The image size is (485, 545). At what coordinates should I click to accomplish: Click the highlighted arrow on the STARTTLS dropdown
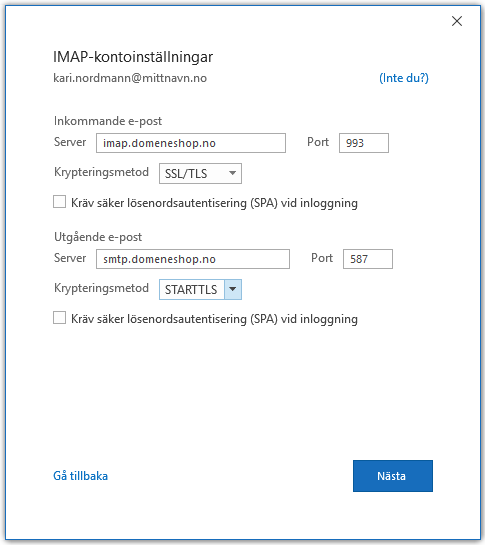coord(233,289)
